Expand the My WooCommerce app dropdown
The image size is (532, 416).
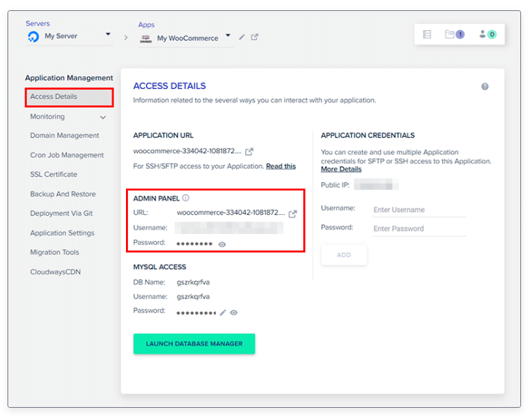pos(228,36)
